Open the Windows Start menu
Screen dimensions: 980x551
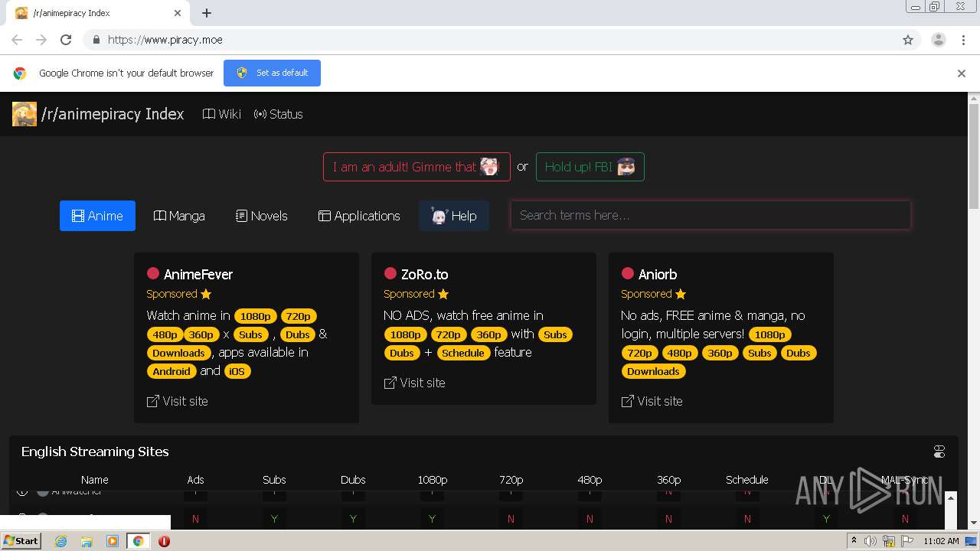coord(21,540)
